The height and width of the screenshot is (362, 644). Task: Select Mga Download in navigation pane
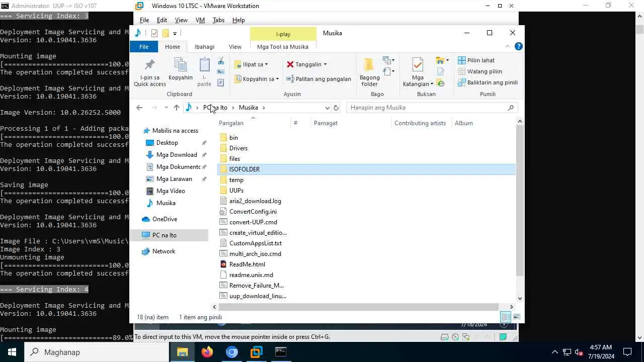click(177, 155)
